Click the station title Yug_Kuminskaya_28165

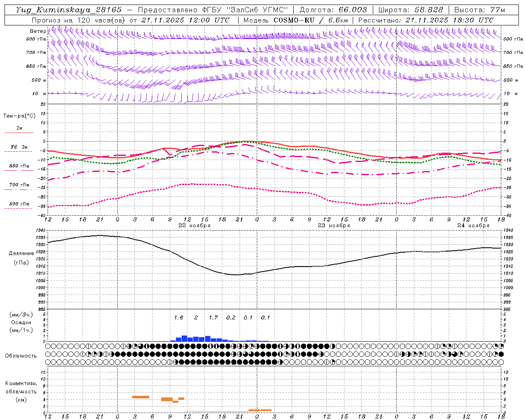tap(68, 10)
